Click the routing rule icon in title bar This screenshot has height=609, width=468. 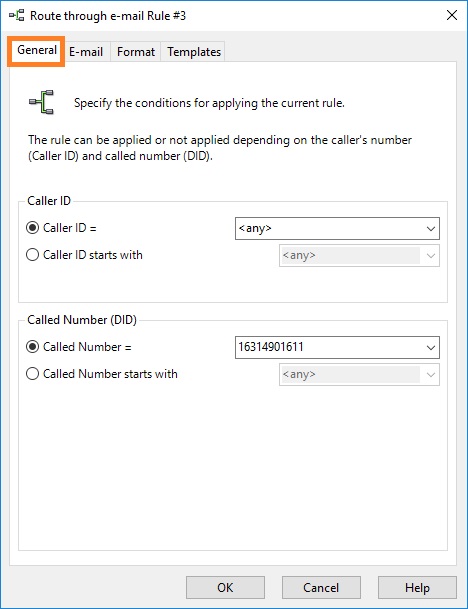(x=17, y=16)
